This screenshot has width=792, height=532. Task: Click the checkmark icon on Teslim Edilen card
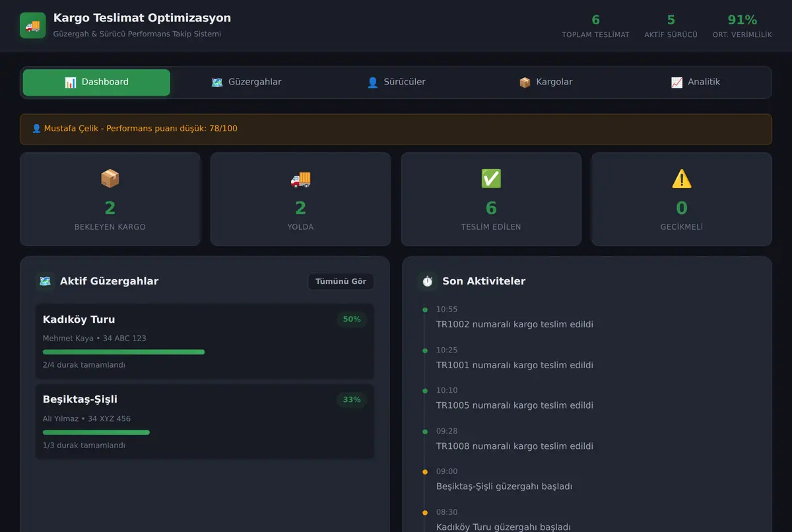coord(491,178)
